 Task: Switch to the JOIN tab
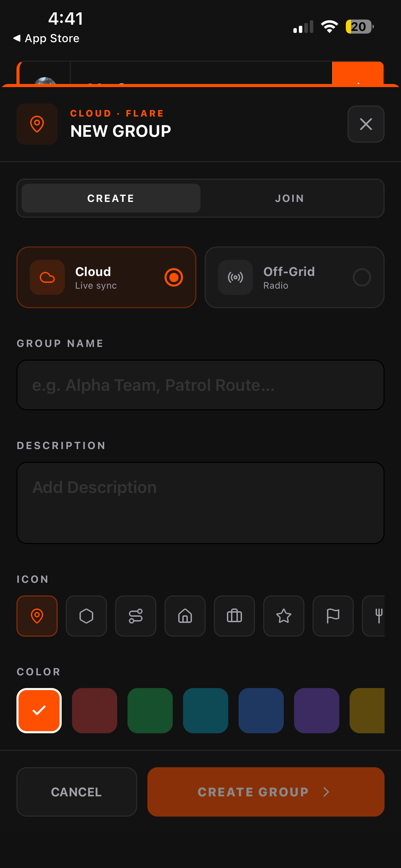coord(290,198)
